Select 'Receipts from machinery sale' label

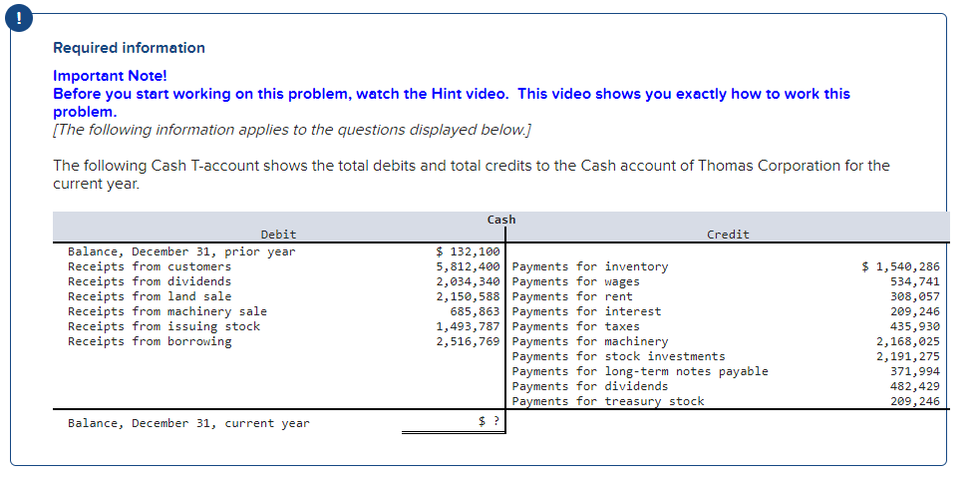(167, 311)
